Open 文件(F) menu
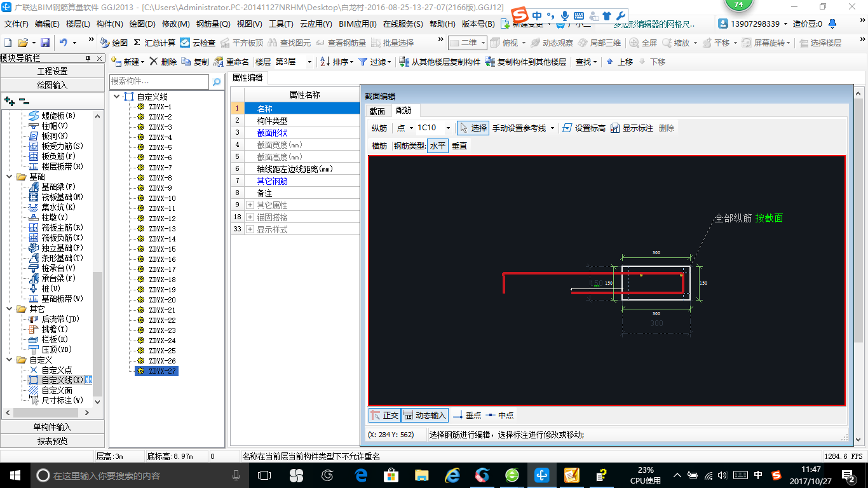 point(17,24)
